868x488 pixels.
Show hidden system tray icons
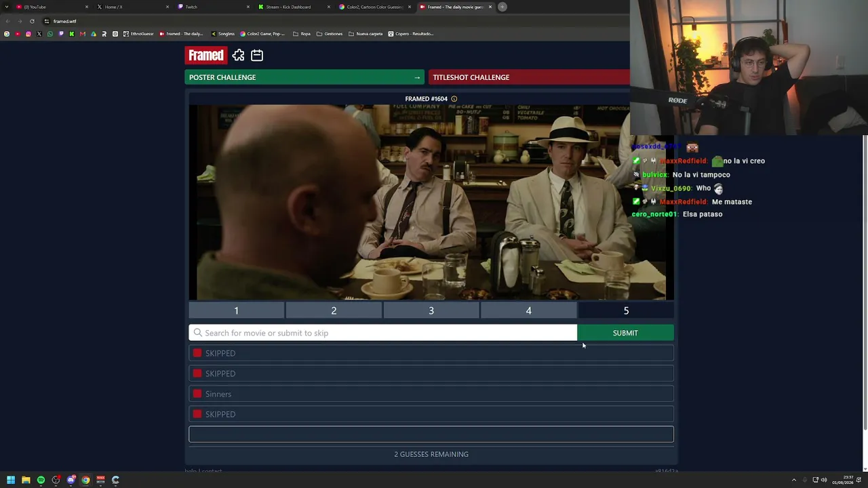tap(794, 480)
